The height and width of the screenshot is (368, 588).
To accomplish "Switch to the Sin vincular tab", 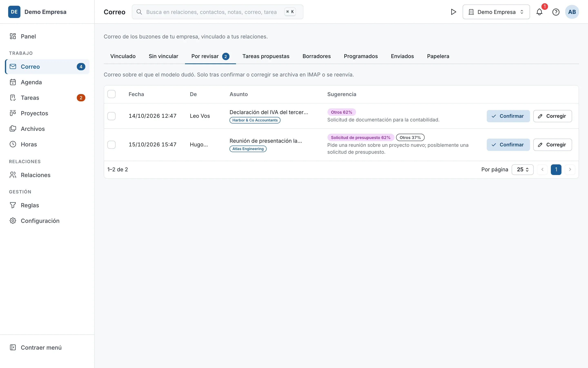I will (164, 56).
